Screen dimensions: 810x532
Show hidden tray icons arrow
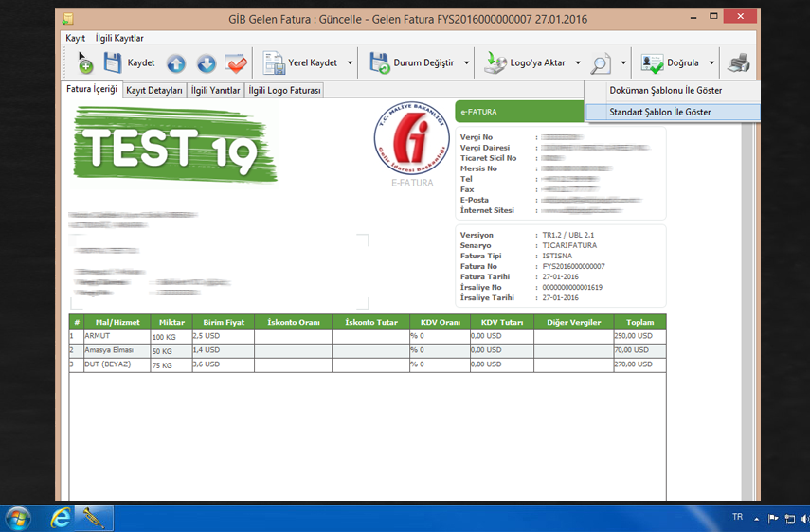pos(756,519)
